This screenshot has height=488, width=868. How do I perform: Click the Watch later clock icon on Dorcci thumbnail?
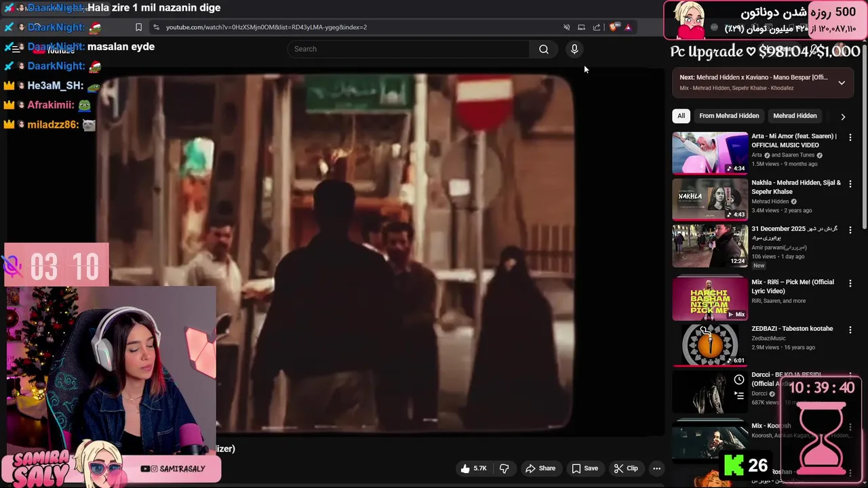[x=739, y=380]
